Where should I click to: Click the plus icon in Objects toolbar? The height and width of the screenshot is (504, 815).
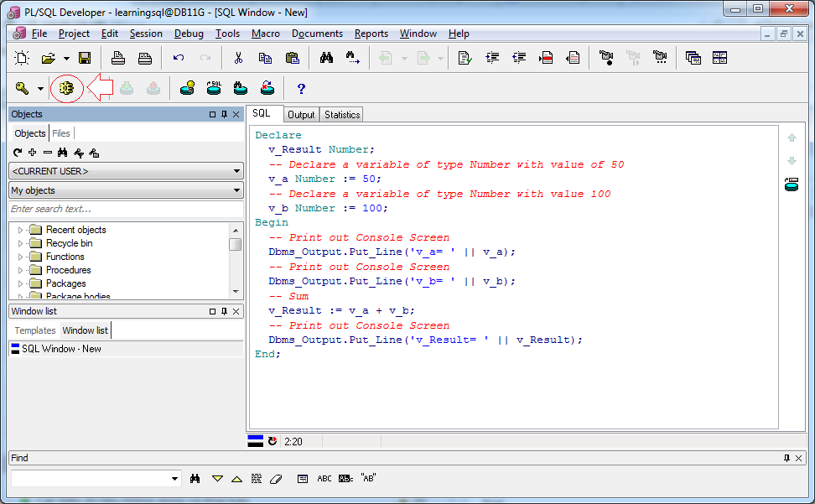(x=33, y=153)
